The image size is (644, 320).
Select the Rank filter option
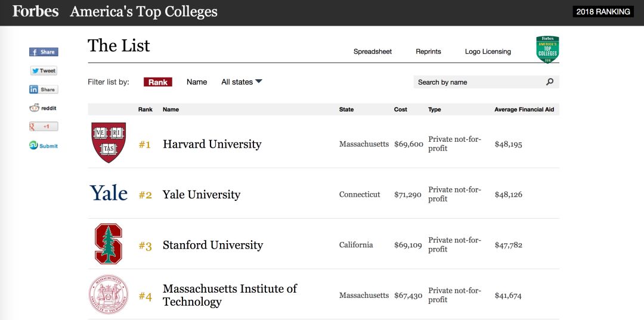coord(158,82)
